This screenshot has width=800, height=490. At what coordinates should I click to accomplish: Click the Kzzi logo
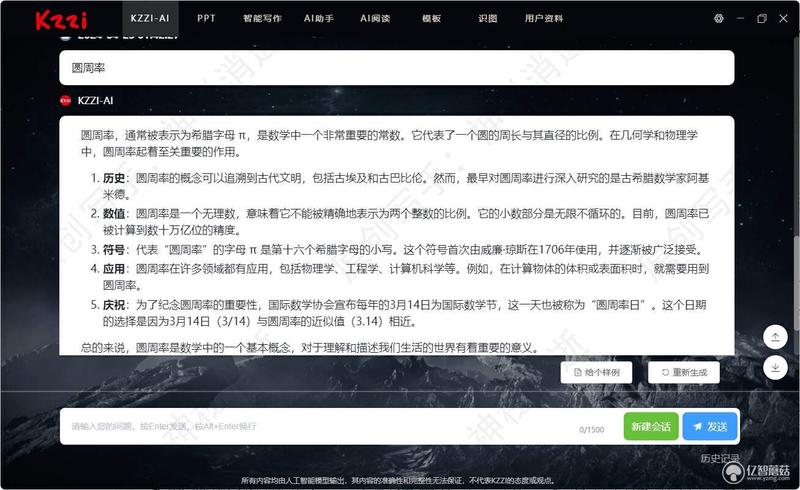[x=61, y=19]
